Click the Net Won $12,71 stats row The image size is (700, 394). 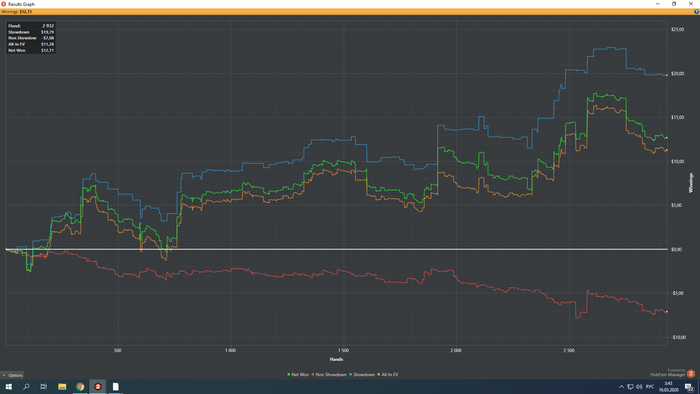tap(31, 50)
